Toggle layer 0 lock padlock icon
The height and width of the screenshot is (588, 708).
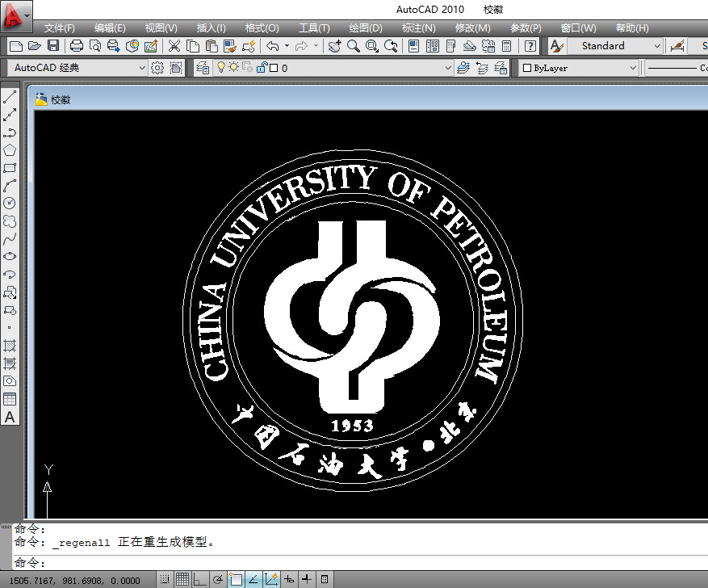pos(262,68)
